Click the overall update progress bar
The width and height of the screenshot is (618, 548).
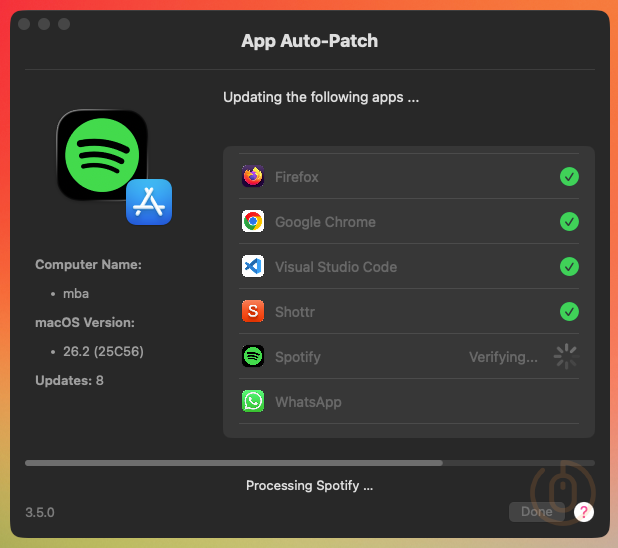tap(310, 463)
